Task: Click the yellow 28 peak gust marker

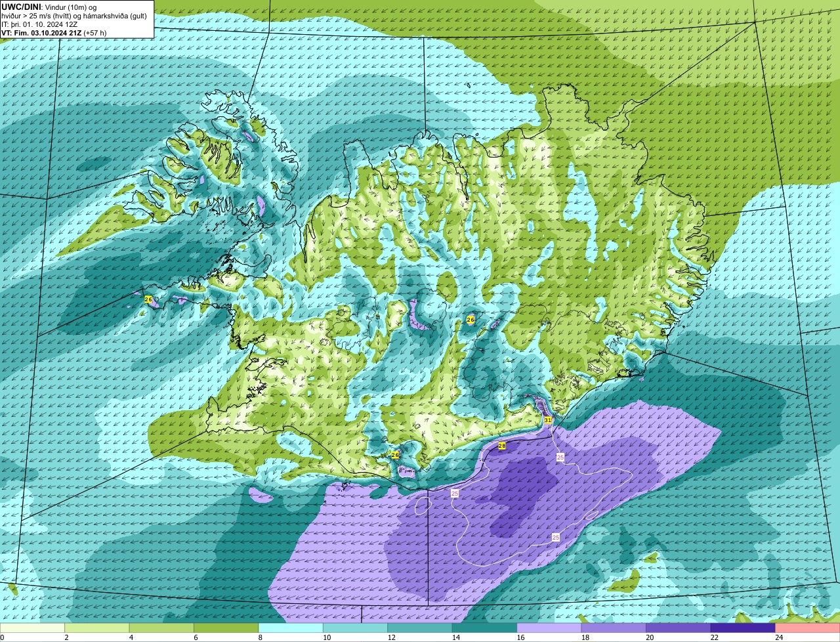Action: pos(502,446)
